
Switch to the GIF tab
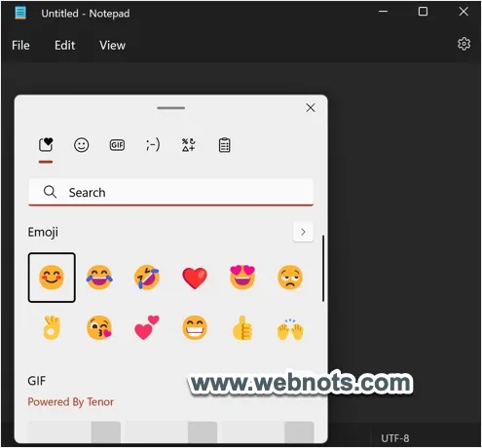[x=117, y=145]
